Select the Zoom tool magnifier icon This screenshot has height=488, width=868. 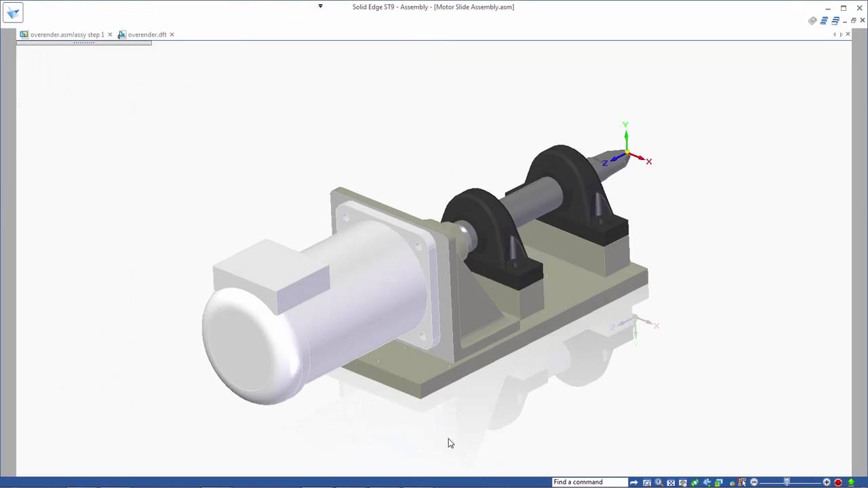click(658, 483)
